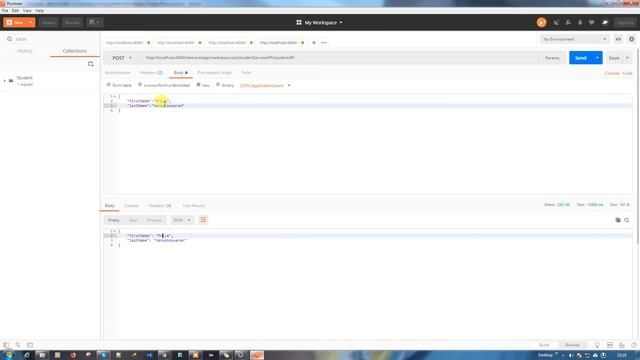Image resolution: width=640 pixels, height=360 pixels.
Task: Click the Student collection folder icon
Action: (x=11, y=81)
